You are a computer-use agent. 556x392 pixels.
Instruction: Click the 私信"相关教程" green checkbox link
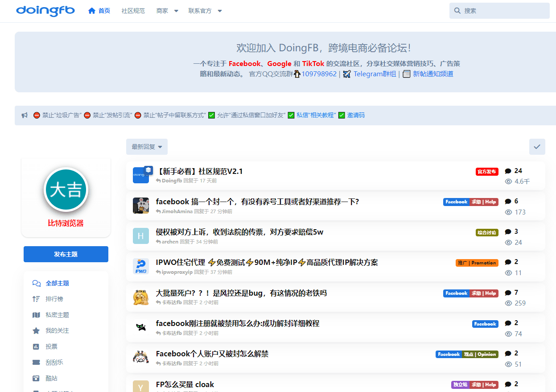click(x=312, y=115)
